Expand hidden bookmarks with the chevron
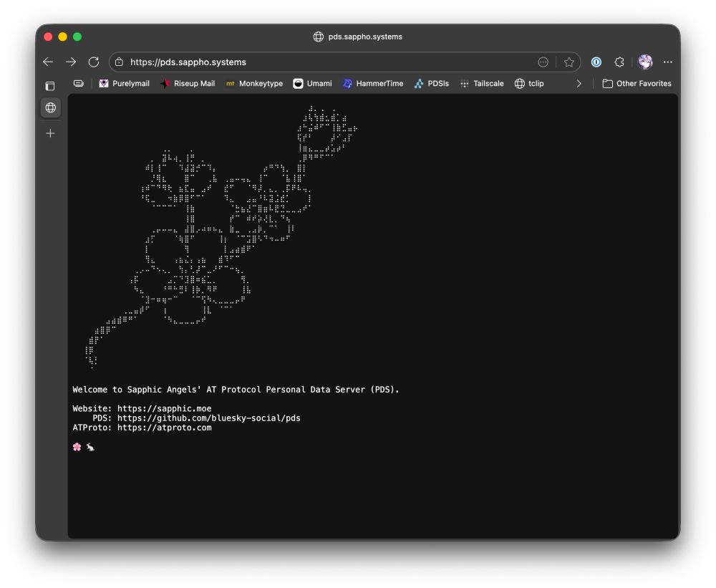716x588 pixels. 579,83
